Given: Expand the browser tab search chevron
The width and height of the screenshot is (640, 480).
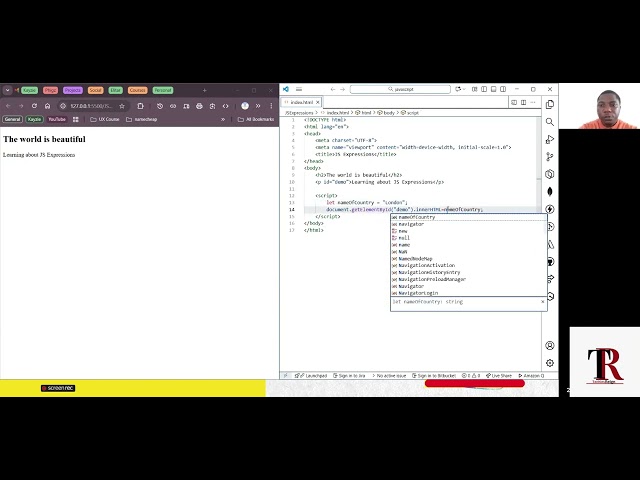Looking at the screenshot, I should tap(7, 90).
